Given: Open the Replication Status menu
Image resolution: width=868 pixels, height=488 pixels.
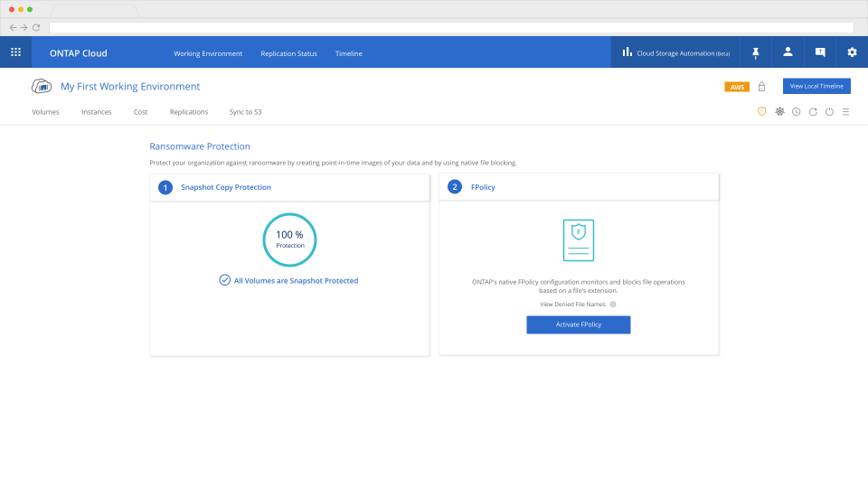Looking at the screenshot, I should 289,53.
